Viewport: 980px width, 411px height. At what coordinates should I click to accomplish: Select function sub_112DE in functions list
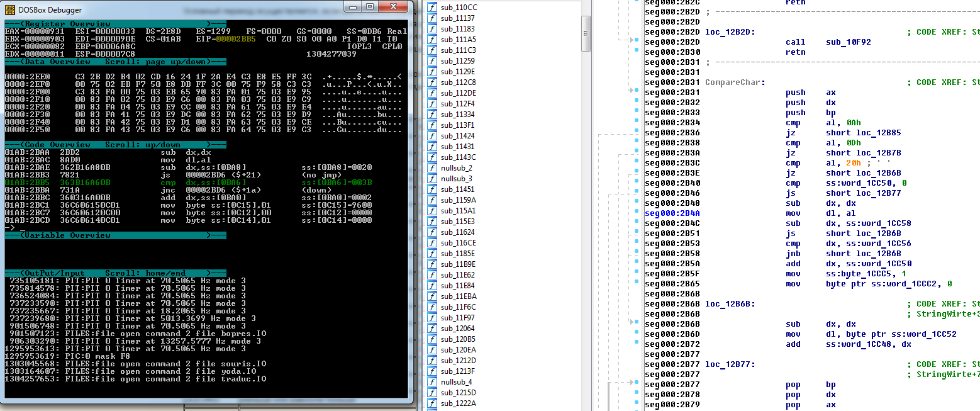tap(458, 93)
